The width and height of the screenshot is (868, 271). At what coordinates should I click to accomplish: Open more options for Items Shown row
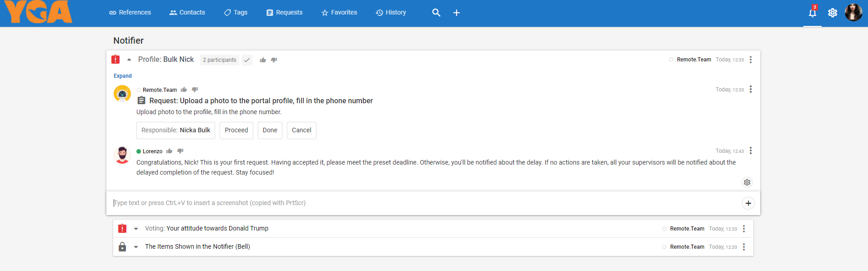pos(744,247)
